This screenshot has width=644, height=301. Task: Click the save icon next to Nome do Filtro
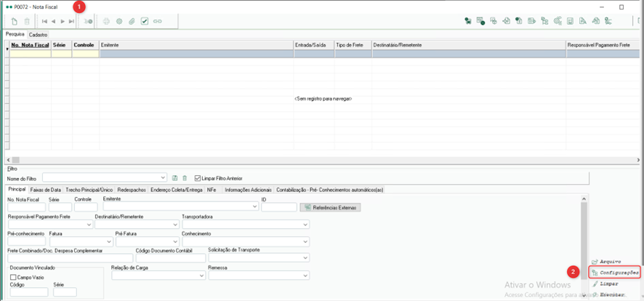coord(174,178)
